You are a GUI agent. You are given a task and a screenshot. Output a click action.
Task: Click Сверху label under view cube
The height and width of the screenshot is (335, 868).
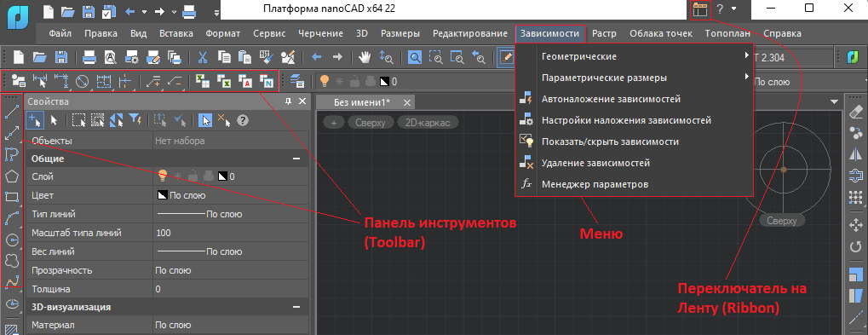click(782, 221)
